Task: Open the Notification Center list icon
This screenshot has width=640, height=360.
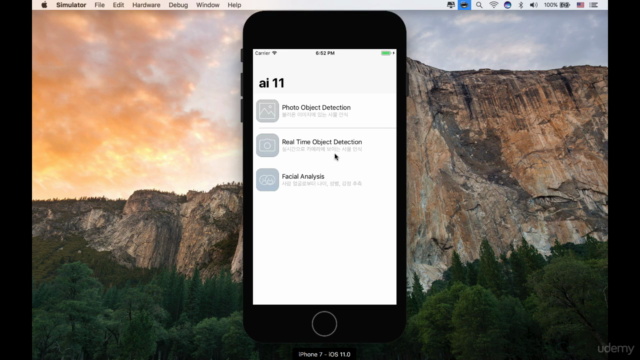Action: (594, 5)
